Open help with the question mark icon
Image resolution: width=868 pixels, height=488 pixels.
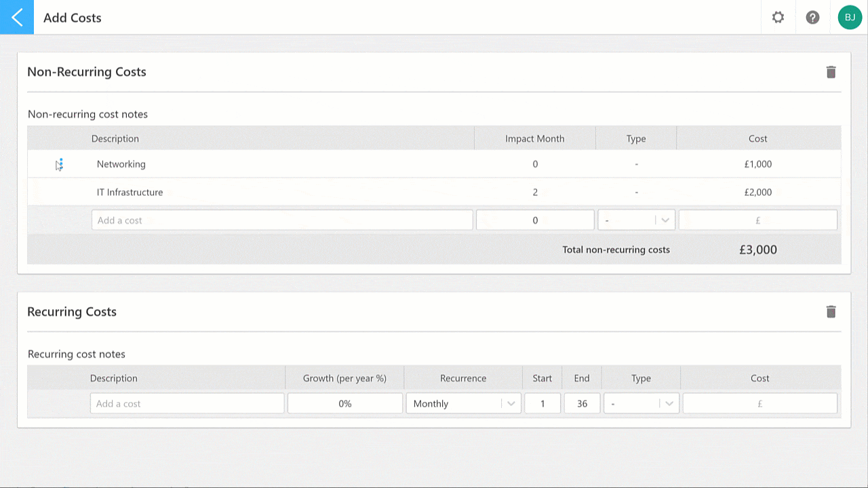coord(812,18)
